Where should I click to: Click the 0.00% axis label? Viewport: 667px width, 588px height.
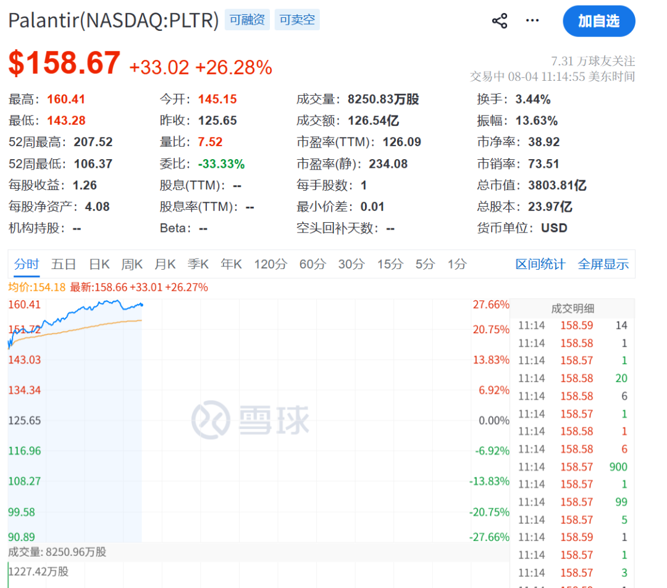[x=494, y=421]
